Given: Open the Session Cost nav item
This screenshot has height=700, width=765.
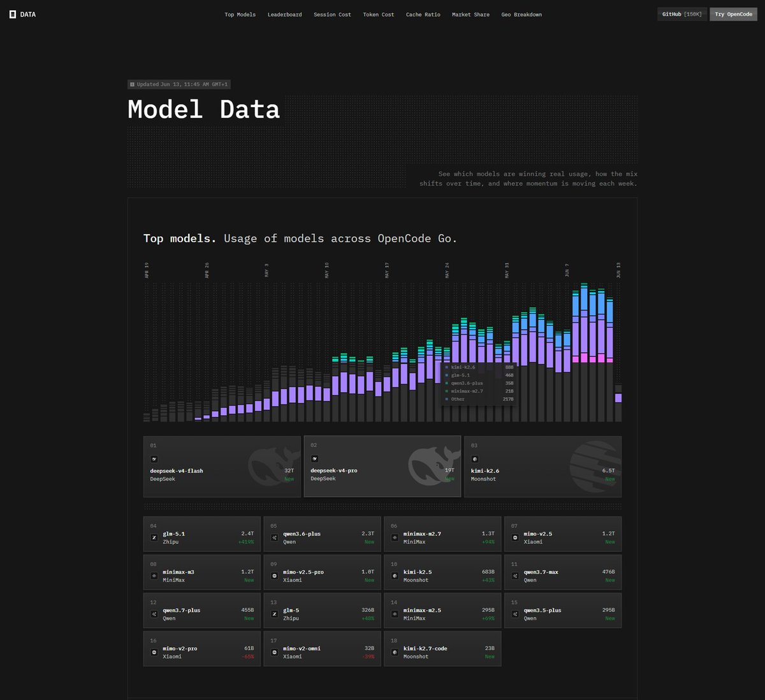Looking at the screenshot, I should coord(332,15).
